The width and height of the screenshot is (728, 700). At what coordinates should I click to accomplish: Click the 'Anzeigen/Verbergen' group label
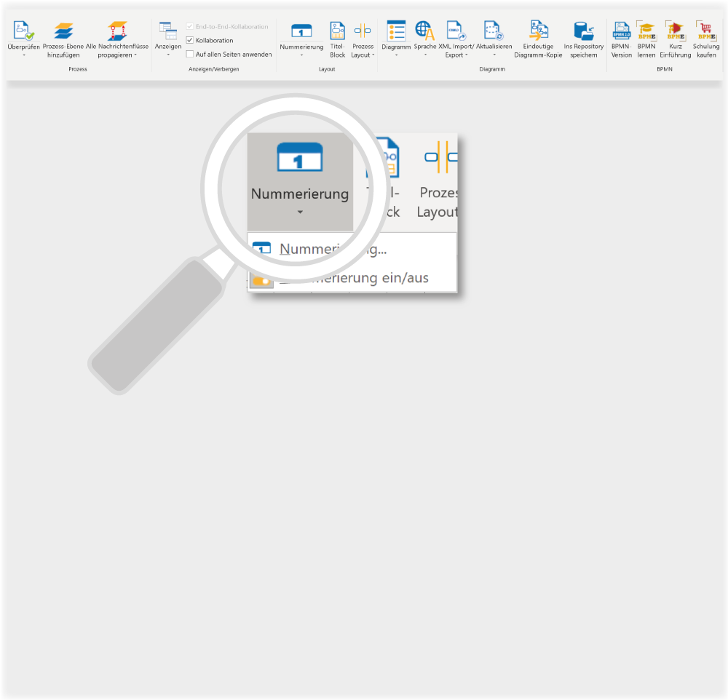tap(213, 69)
